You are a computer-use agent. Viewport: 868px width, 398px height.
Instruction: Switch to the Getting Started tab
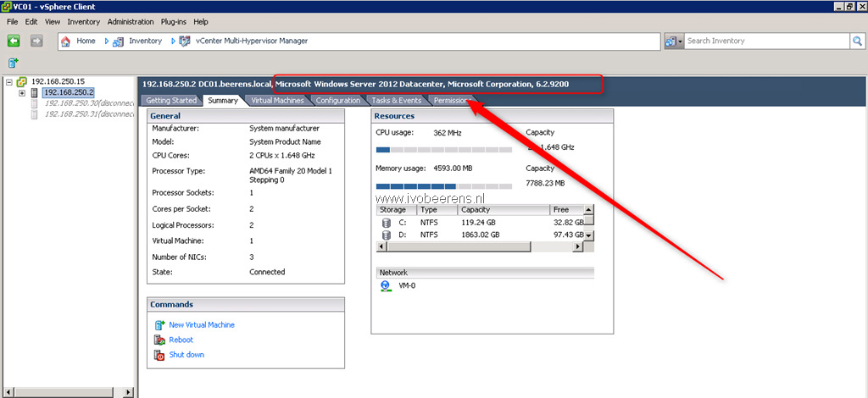[171, 101]
